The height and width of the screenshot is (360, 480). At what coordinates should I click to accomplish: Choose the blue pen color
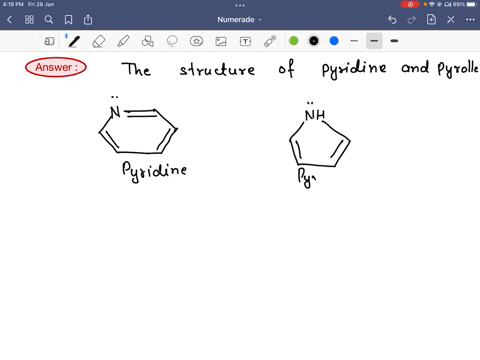point(334,41)
